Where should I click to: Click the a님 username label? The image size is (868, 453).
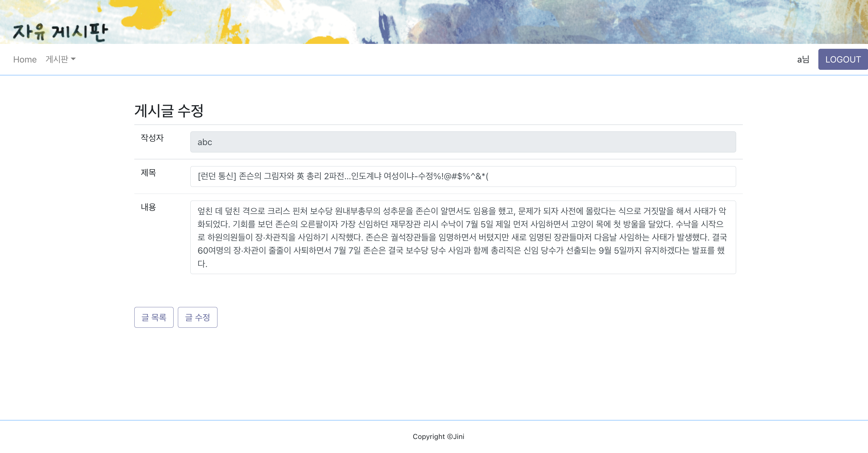[x=803, y=60]
